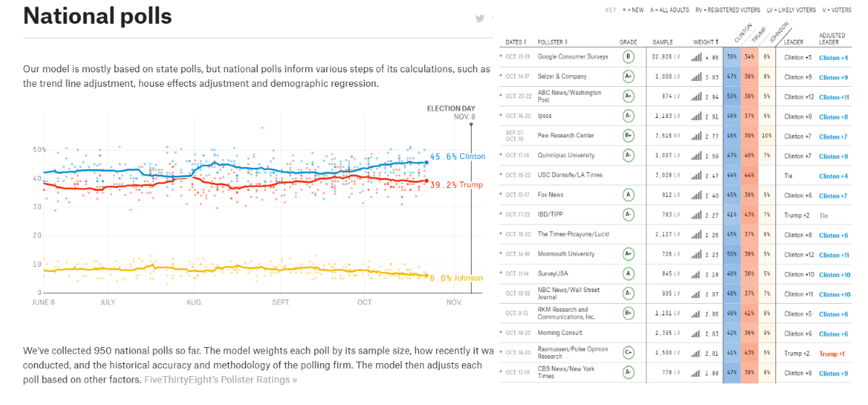The image size is (868, 405).
Task: Open FiveThirtyEight's Pollster Ratings link
Action: pos(221,380)
